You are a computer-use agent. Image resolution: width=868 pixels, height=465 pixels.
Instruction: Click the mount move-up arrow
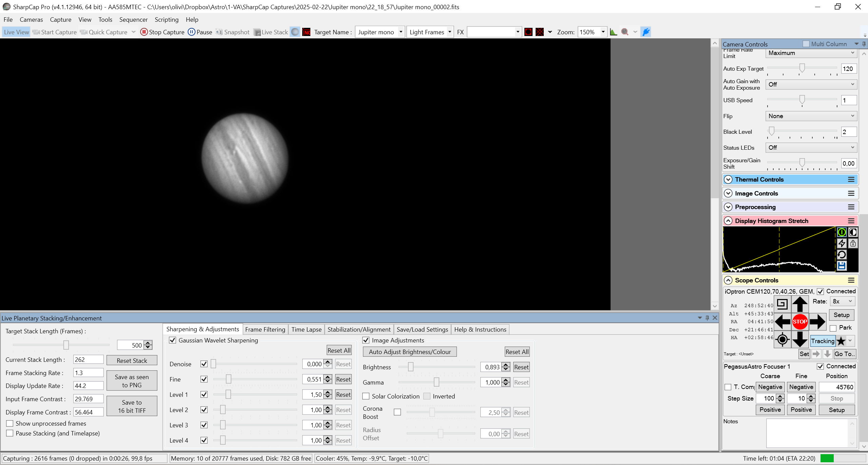(799, 304)
